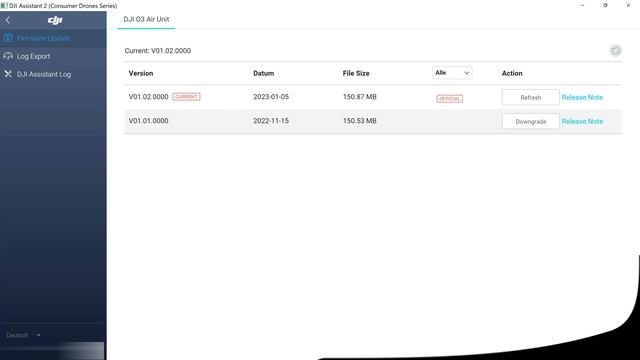The height and width of the screenshot is (360, 640).
Task: Click the Datum column header
Action: tap(263, 73)
